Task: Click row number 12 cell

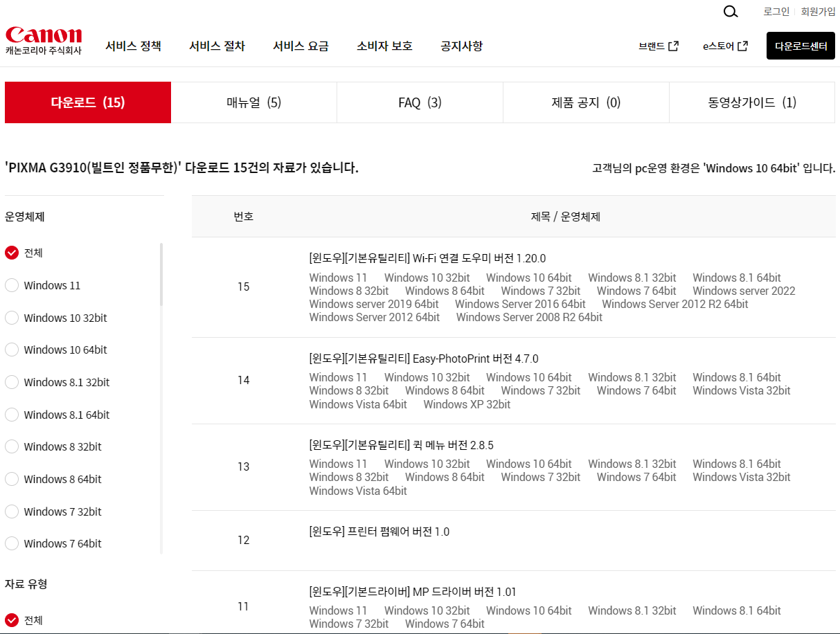Action: (243, 540)
